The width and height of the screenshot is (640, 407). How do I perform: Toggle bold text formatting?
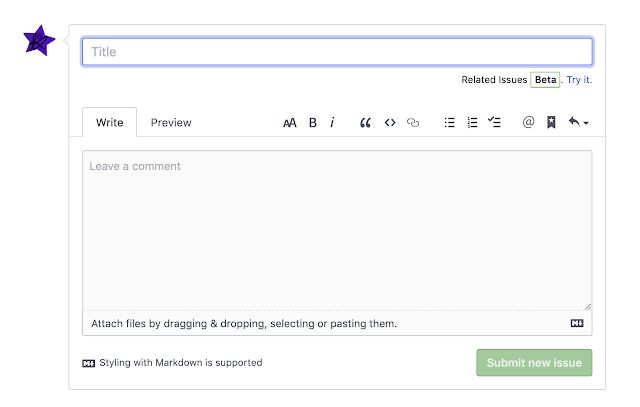coord(312,123)
